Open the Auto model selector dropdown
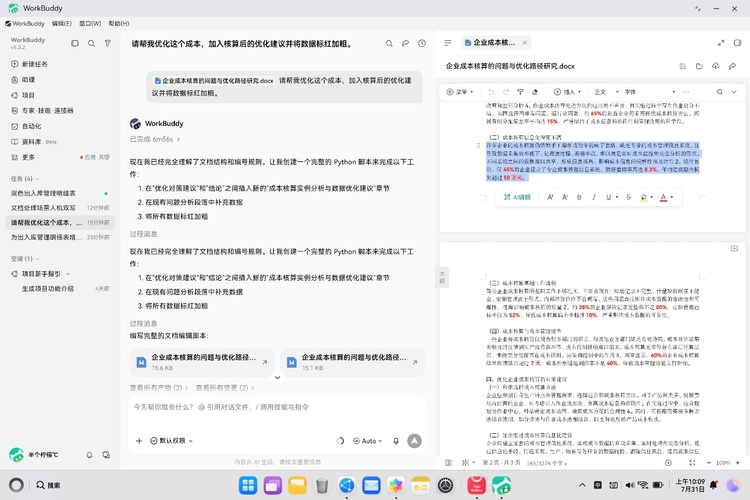Image resolution: width=750 pixels, height=500 pixels. (x=367, y=441)
